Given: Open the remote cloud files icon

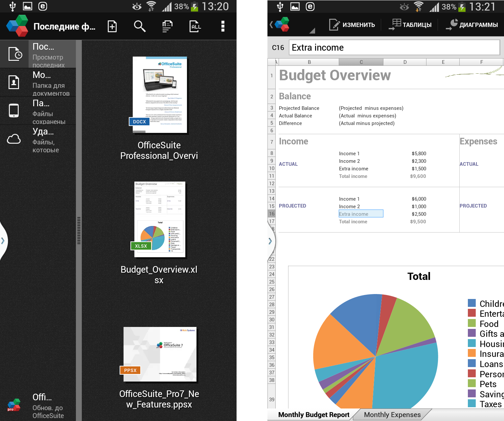Looking at the screenshot, I should [14, 139].
